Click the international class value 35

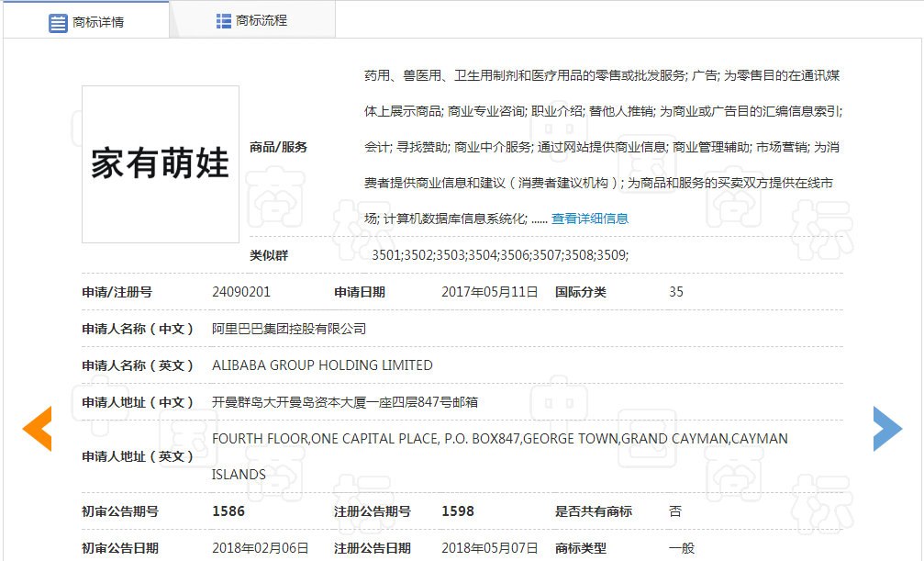tap(676, 292)
